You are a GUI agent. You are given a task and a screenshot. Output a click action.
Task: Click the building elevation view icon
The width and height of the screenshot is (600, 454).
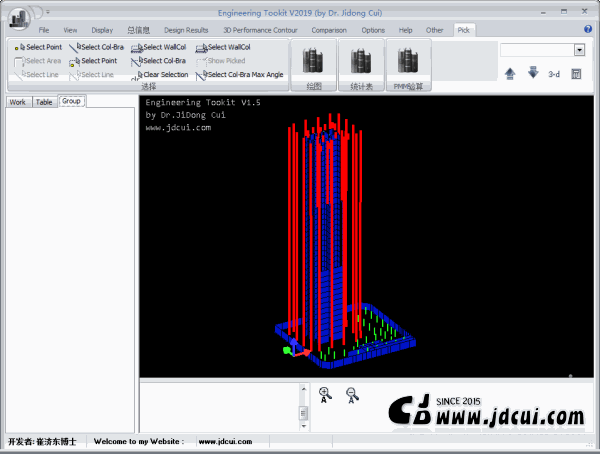[576, 74]
